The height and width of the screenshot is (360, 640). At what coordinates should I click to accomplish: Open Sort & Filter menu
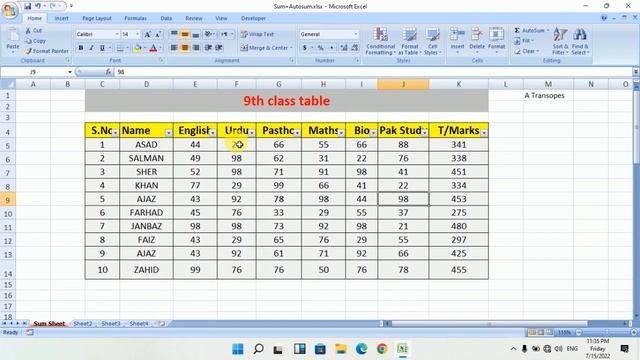point(560,41)
